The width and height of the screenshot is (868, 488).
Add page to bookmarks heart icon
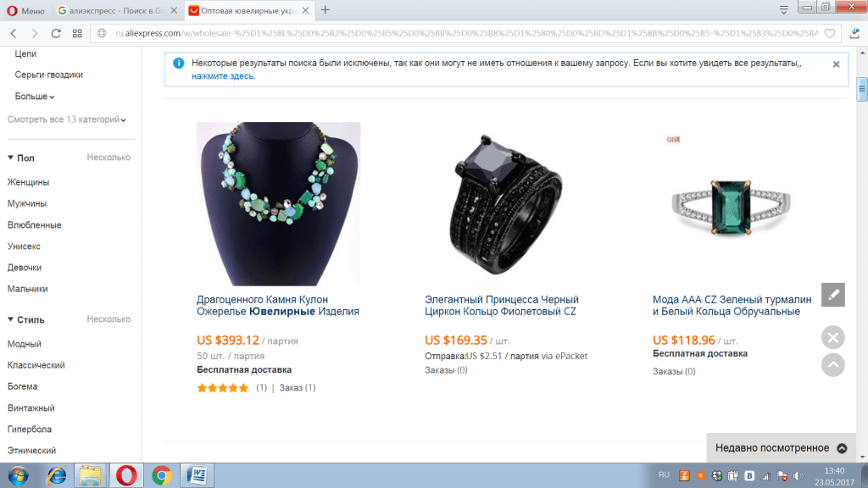click(829, 33)
